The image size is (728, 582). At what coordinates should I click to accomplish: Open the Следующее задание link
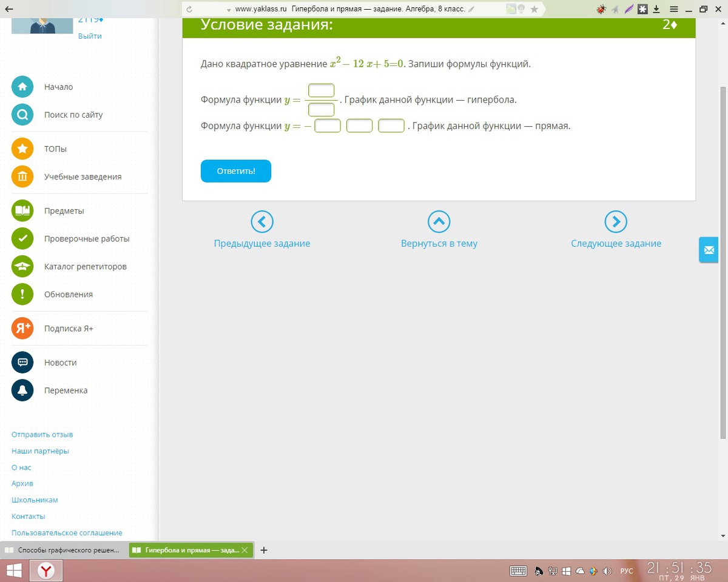pyautogui.click(x=616, y=243)
